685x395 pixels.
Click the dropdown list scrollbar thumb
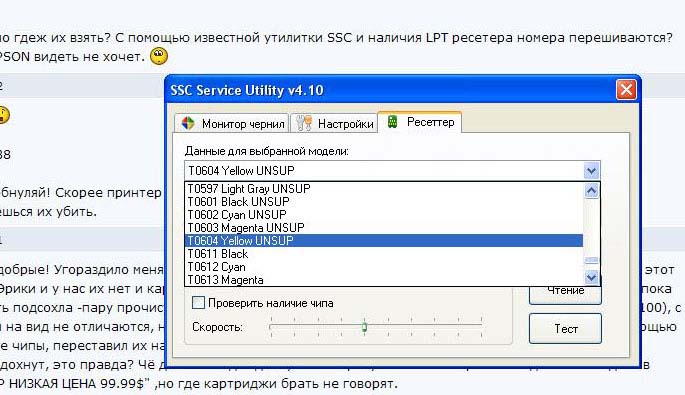592,260
